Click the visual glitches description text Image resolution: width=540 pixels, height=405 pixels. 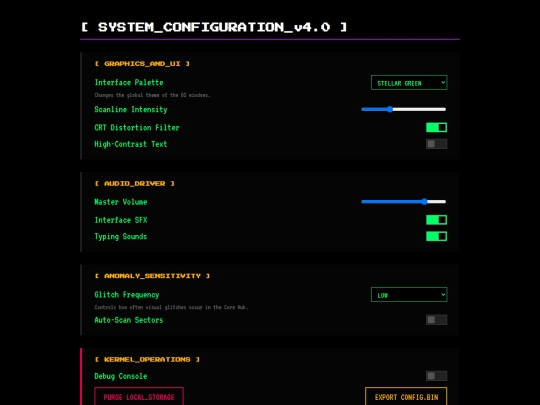click(171, 307)
